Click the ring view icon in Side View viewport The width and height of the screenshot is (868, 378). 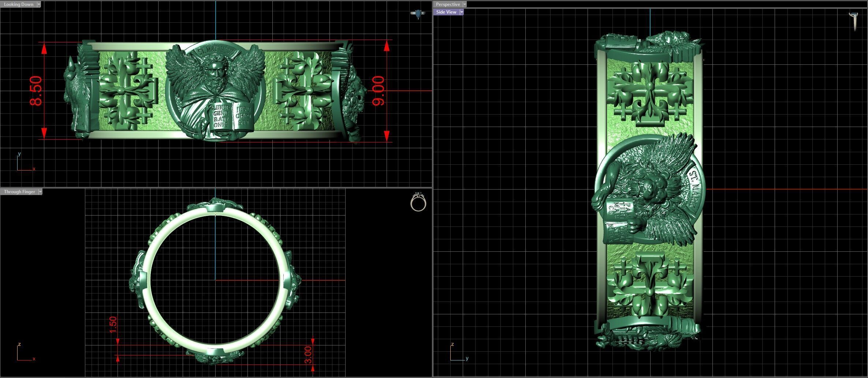(x=853, y=21)
